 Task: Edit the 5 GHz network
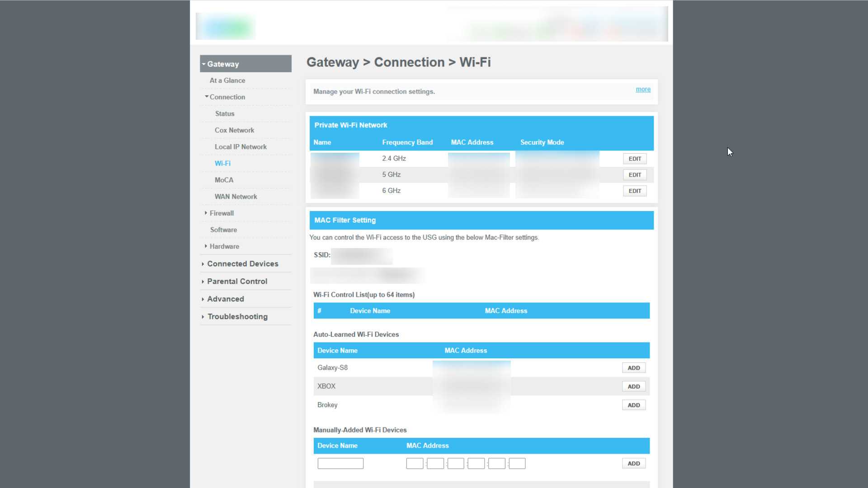(635, 175)
